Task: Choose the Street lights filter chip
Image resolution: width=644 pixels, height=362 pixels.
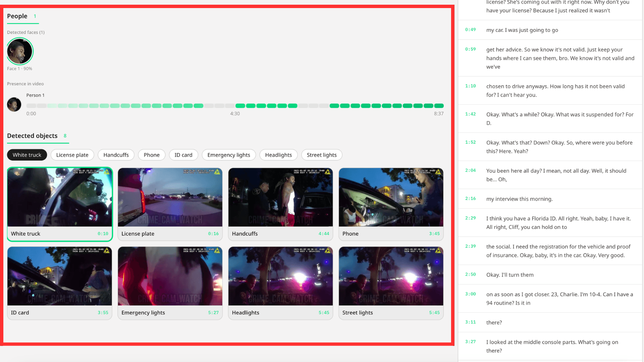Action: pos(321,155)
